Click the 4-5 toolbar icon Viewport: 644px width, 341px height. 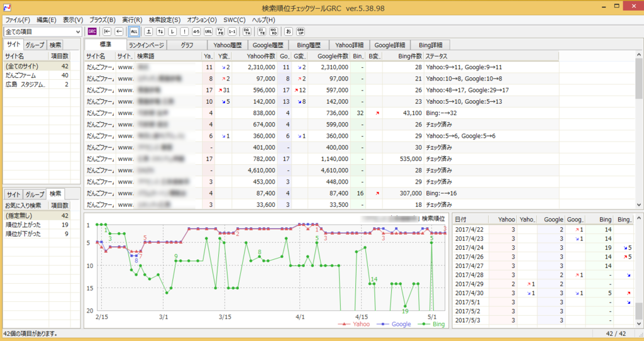tap(196, 31)
